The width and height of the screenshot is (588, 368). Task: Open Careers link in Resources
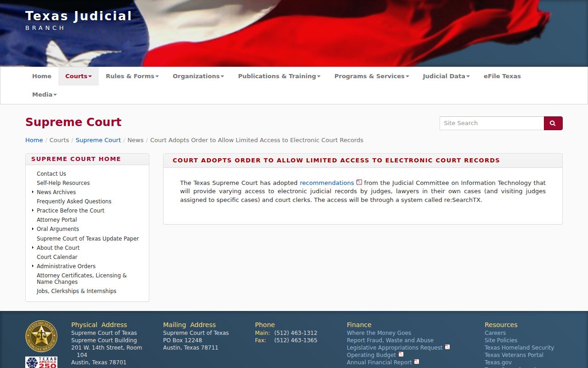point(495,333)
